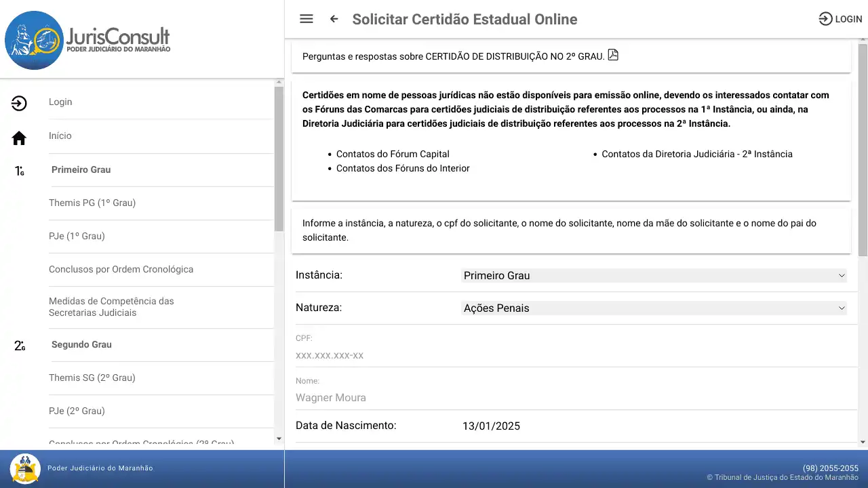Image resolution: width=868 pixels, height=488 pixels.
Task: Click the home icon in sidebar
Action: pyautogui.click(x=19, y=138)
